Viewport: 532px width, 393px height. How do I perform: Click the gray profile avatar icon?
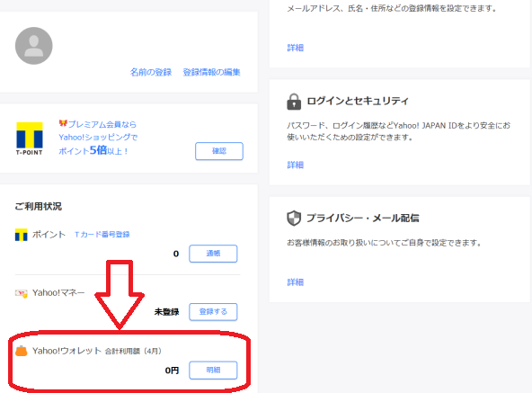[x=34, y=46]
